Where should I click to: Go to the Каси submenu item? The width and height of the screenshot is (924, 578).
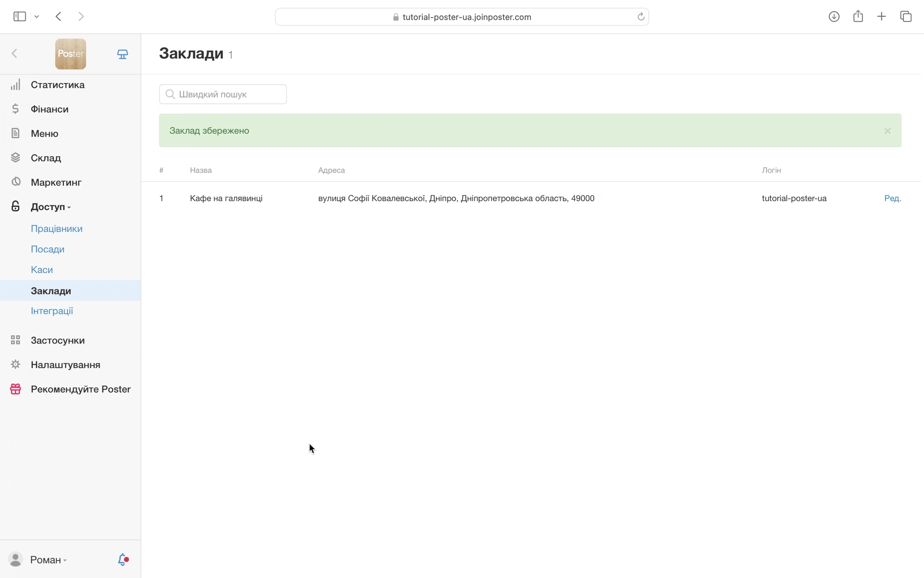42,270
